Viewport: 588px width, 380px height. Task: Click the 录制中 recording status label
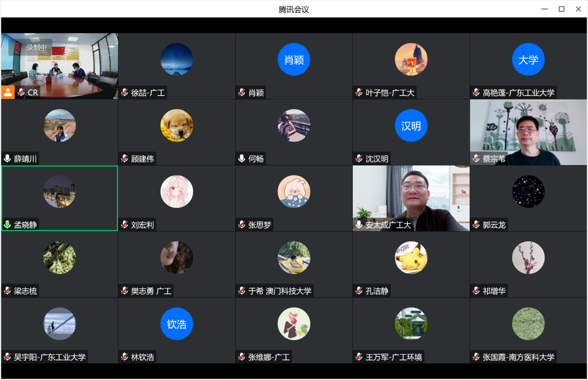(37, 47)
